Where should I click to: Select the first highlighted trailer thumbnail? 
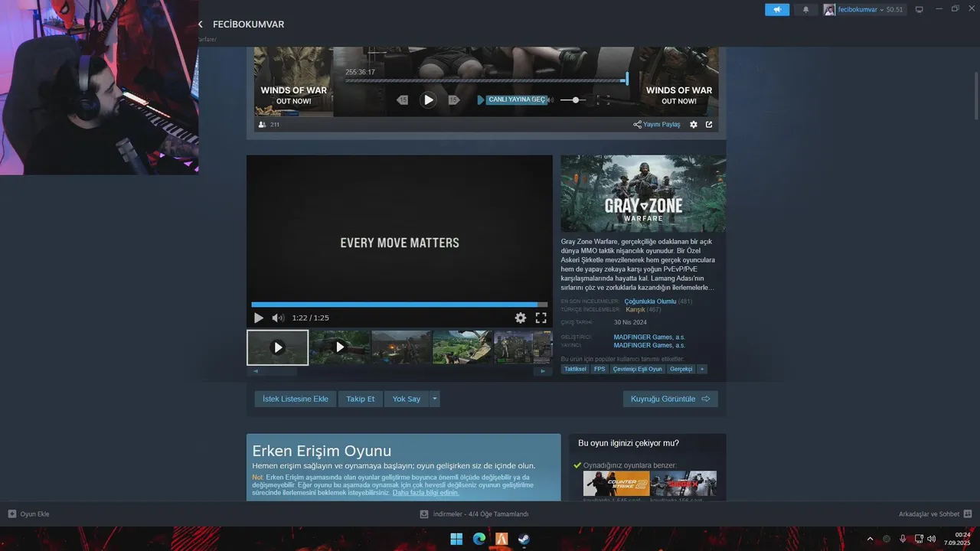point(278,347)
